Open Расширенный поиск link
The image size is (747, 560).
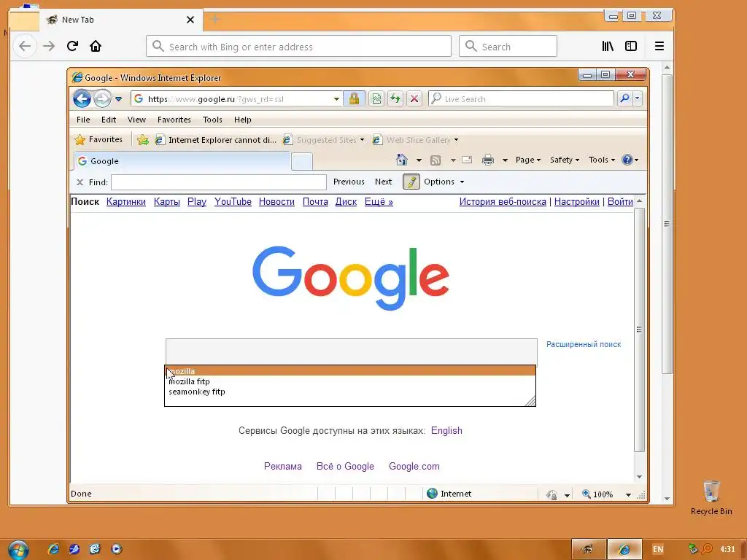584,344
